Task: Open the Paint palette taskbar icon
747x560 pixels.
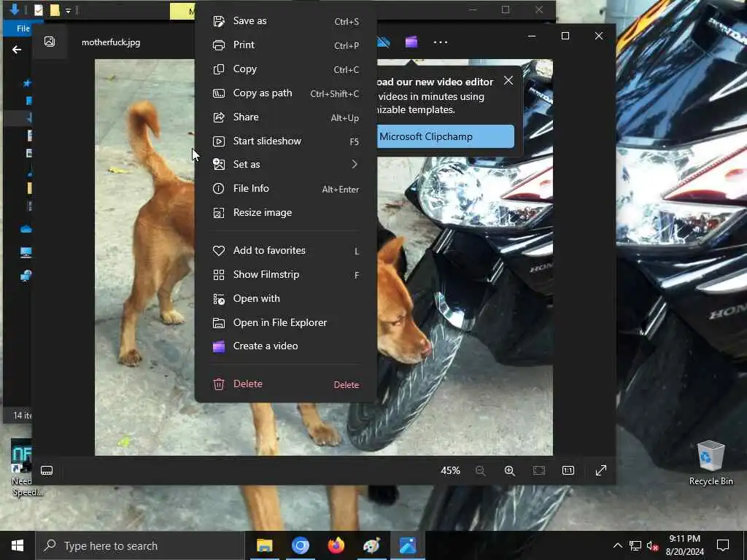Action: tap(371, 545)
